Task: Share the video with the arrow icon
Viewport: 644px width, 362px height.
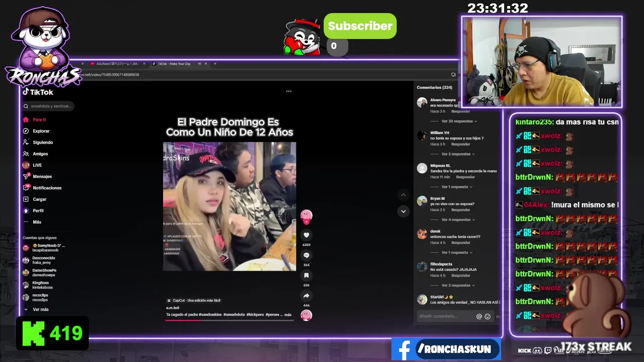Action: (x=306, y=296)
